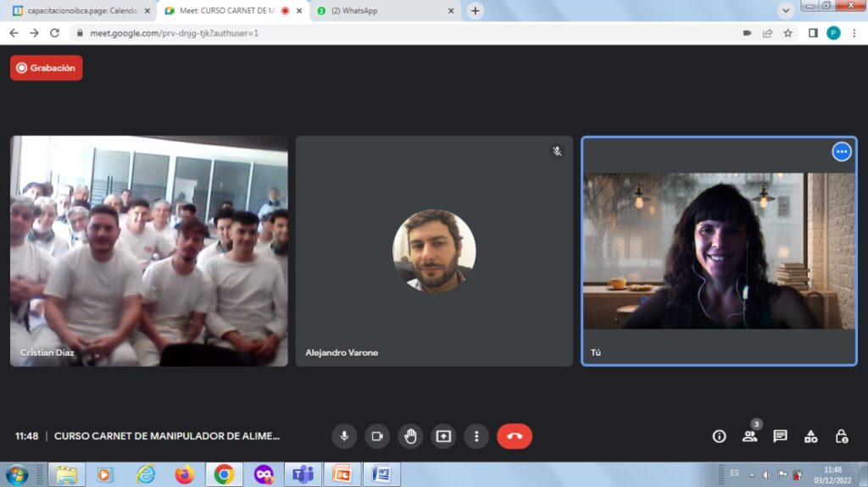Open the activities panel
Image resolution: width=868 pixels, height=487 pixels.
(810, 436)
